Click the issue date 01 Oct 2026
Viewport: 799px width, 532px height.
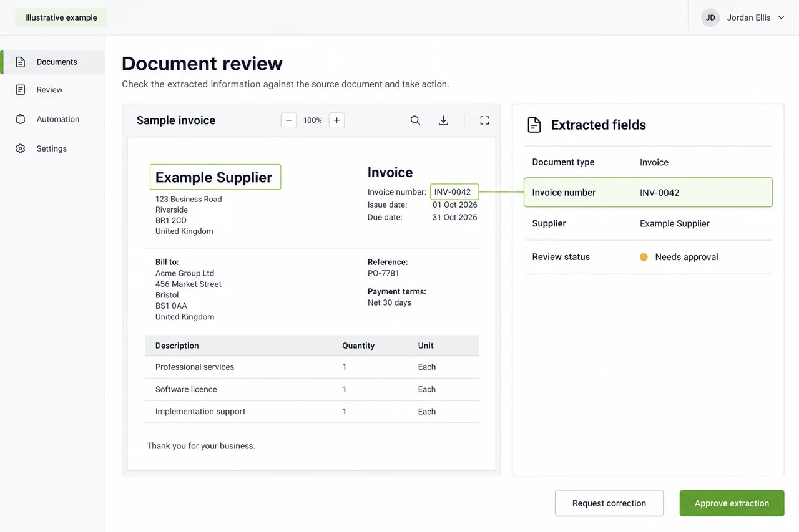pos(455,205)
